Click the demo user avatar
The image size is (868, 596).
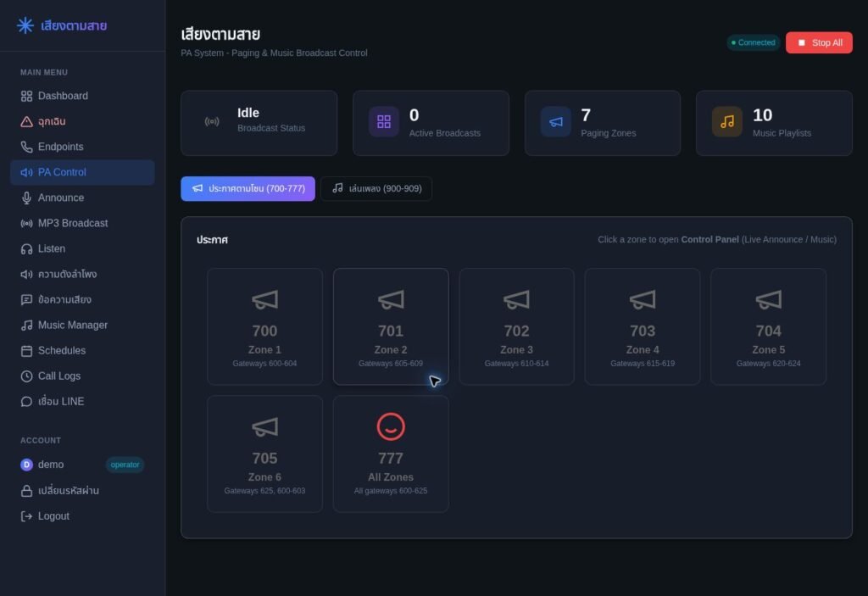tap(26, 465)
